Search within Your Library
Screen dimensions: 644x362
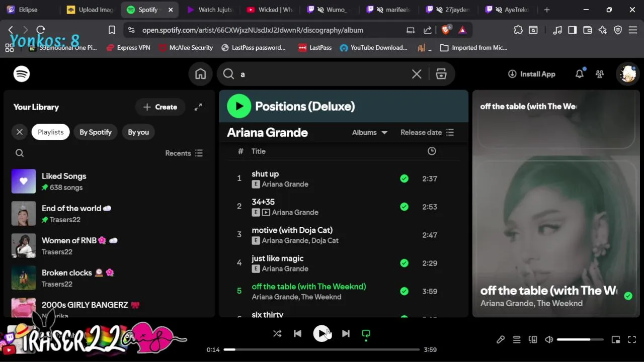[20, 153]
